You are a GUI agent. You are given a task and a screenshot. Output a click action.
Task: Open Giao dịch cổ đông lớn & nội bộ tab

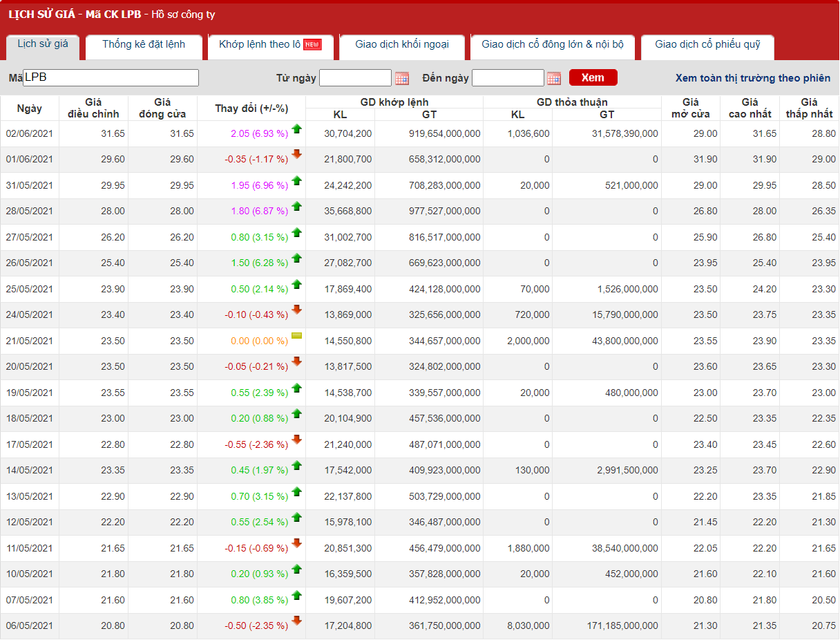tap(553, 44)
